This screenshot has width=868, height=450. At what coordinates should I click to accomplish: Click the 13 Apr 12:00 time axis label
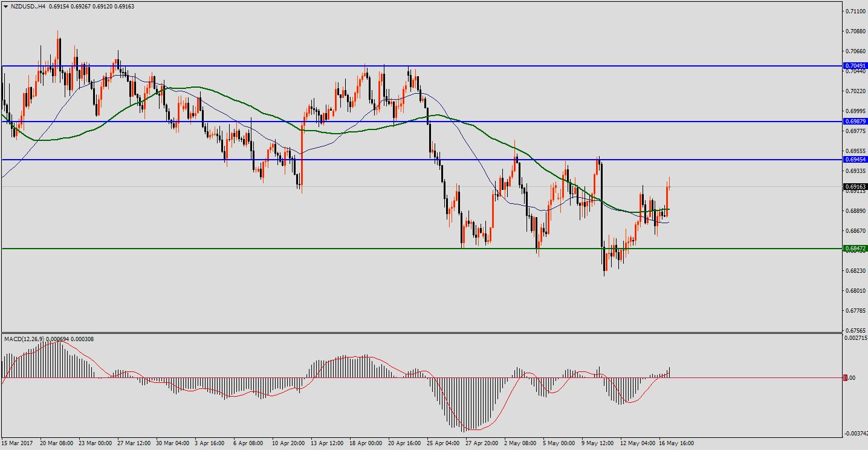click(x=327, y=443)
